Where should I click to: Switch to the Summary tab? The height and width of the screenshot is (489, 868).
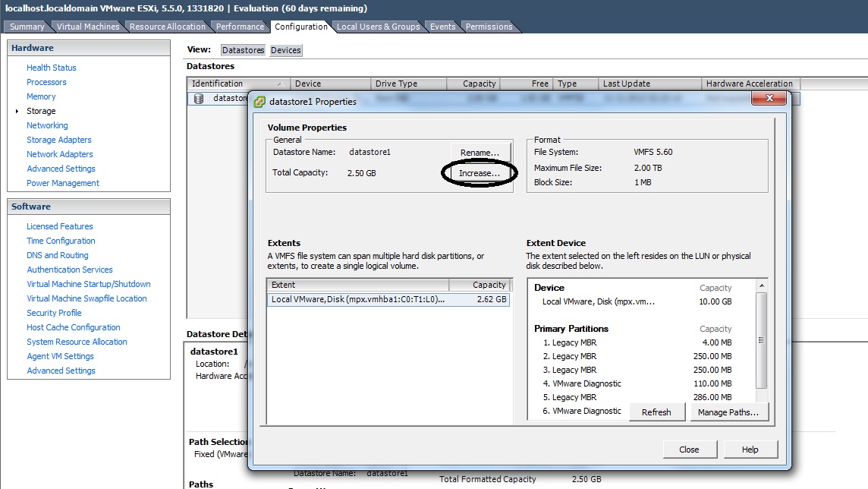coord(27,27)
